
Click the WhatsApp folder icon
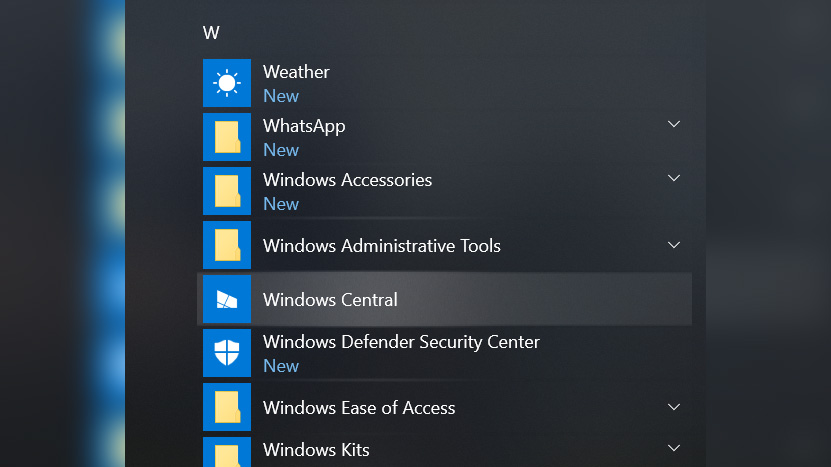[x=227, y=137]
